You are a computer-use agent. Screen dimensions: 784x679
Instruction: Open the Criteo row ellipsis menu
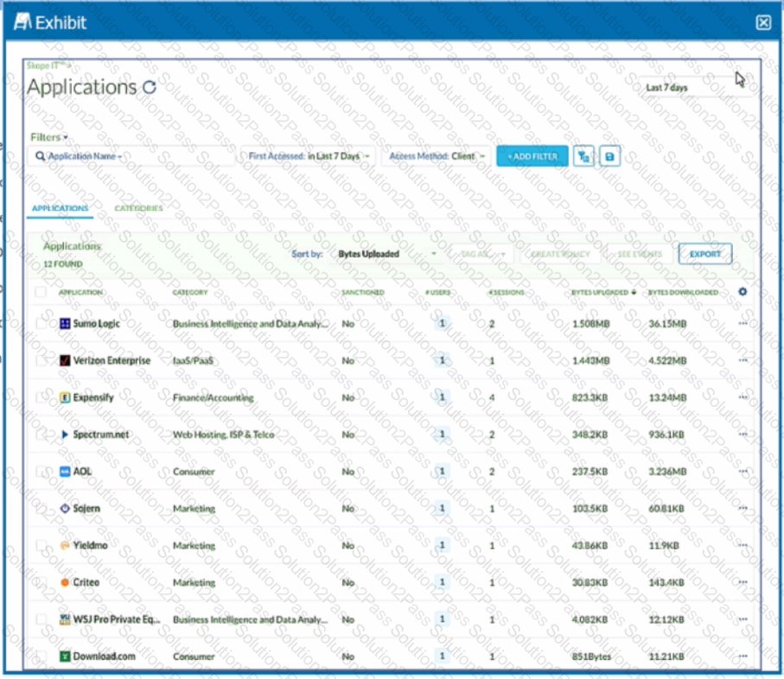[743, 583]
